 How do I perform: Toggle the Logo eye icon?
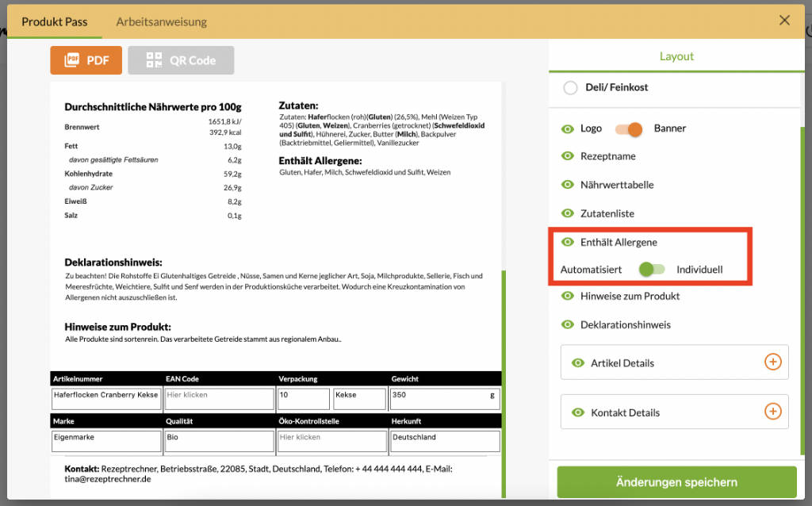click(x=568, y=128)
